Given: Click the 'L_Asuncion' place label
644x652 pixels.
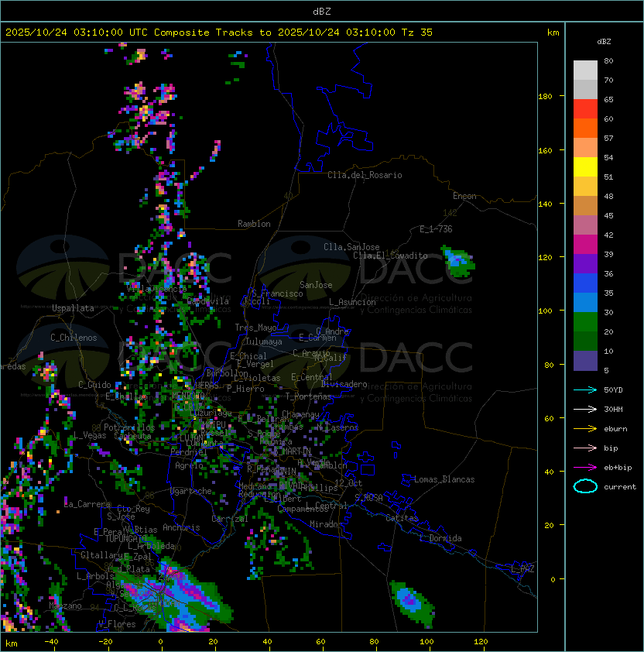Looking at the screenshot, I should coord(352,302).
